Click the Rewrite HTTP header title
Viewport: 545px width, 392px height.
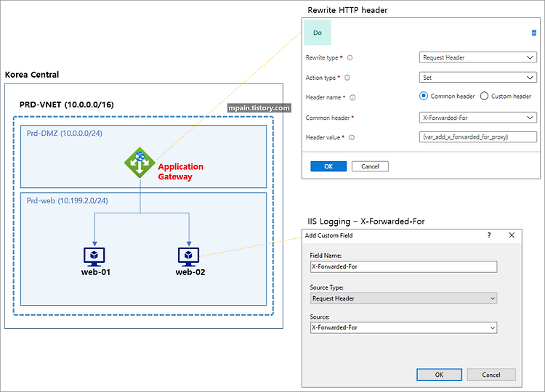pyautogui.click(x=347, y=10)
